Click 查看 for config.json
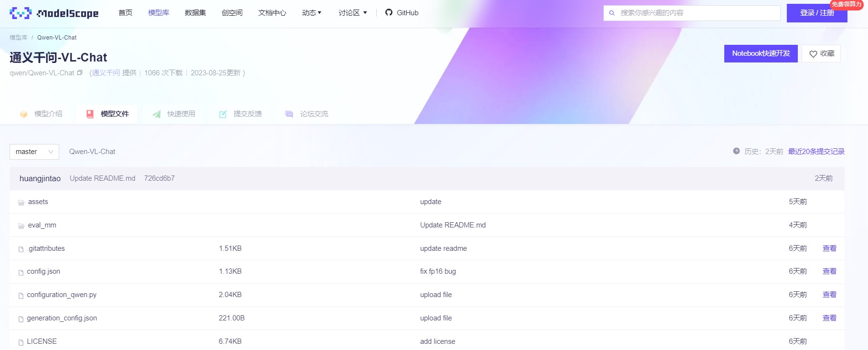 click(829, 271)
